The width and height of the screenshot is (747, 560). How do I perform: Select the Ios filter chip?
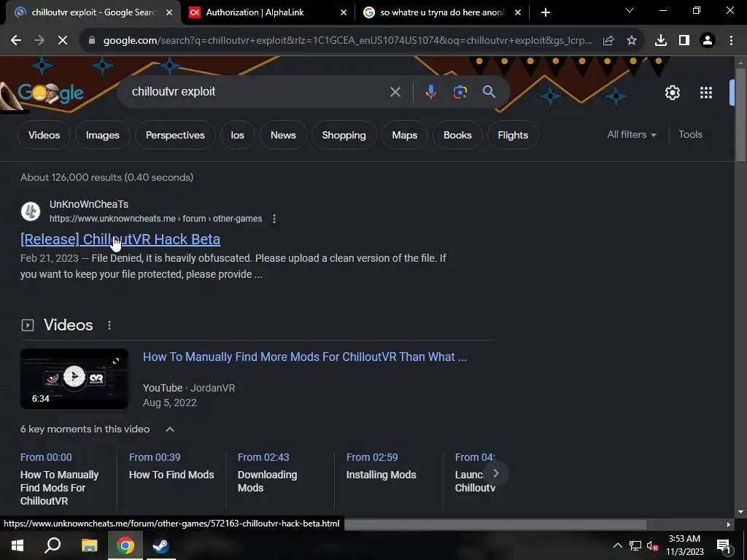pos(237,135)
